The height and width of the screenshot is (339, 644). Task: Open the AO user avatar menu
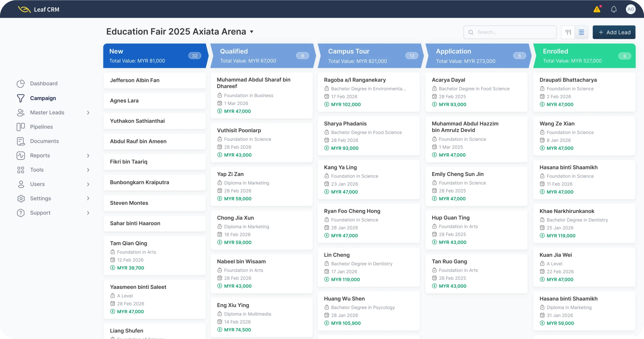630,10
